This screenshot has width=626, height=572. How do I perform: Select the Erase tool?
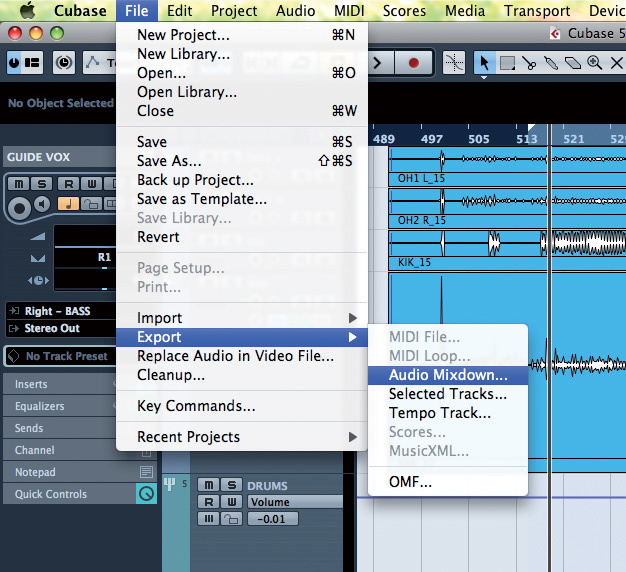(573, 63)
